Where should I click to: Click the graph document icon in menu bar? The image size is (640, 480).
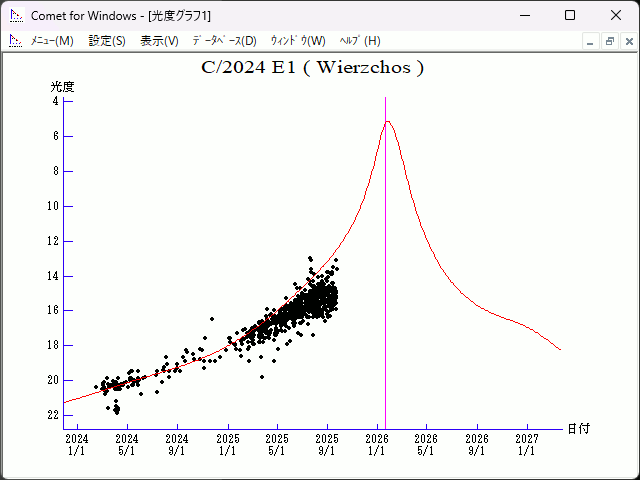(15, 41)
